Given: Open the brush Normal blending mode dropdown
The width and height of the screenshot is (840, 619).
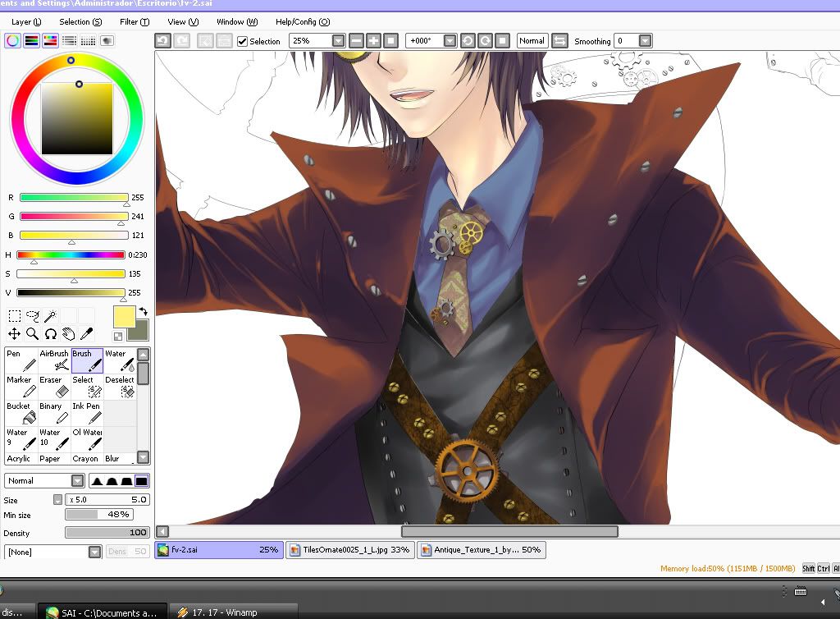Looking at the screenshot, I should [77, 481].
